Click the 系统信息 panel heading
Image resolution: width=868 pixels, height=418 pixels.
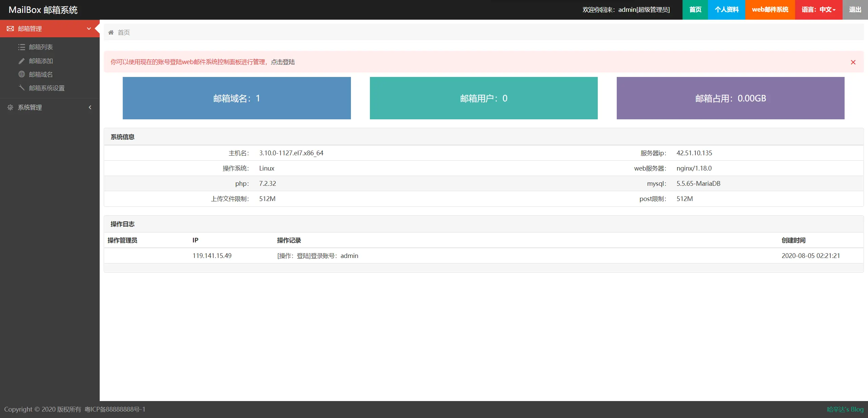[x=122, y=137]
